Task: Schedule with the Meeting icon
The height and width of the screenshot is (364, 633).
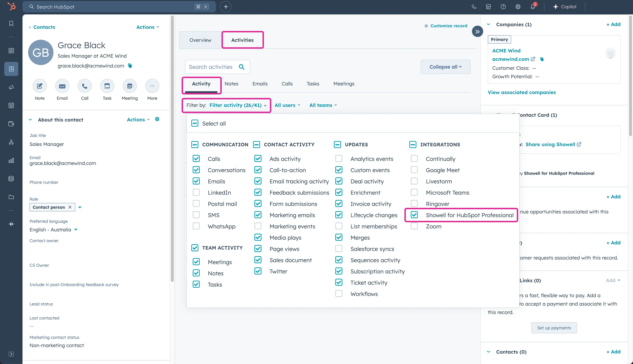Action: 130,86
